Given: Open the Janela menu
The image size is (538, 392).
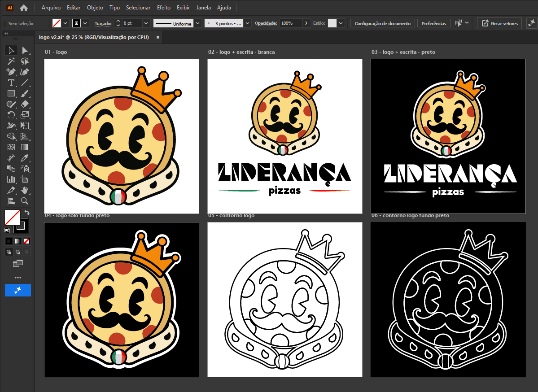Looking at the screenshot, I should [x=203, y=8].
